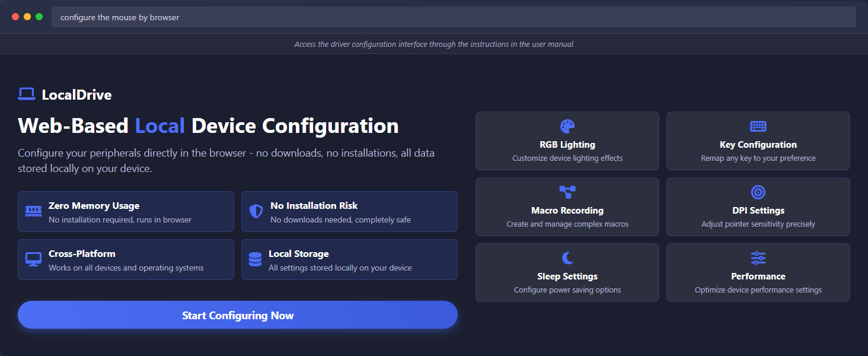Click the Macro Recording diagram icon
The height and width of the screenshot is (356, 868).
(567, 192)
